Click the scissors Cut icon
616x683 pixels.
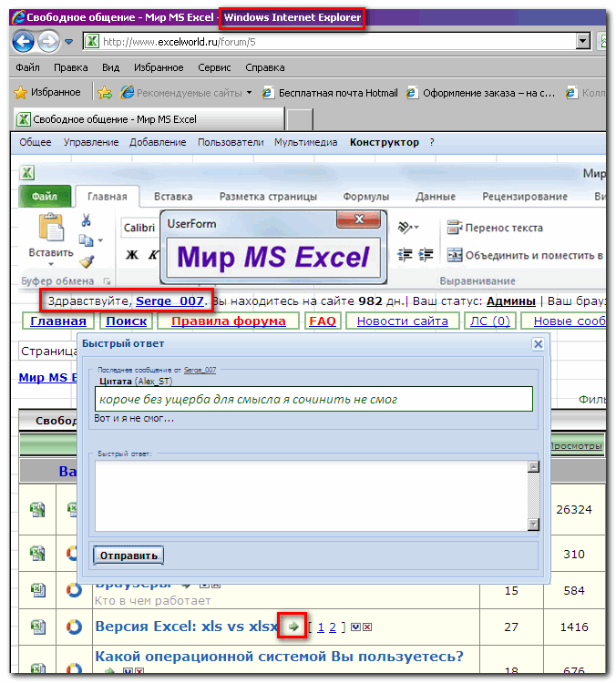coord(86,220)
